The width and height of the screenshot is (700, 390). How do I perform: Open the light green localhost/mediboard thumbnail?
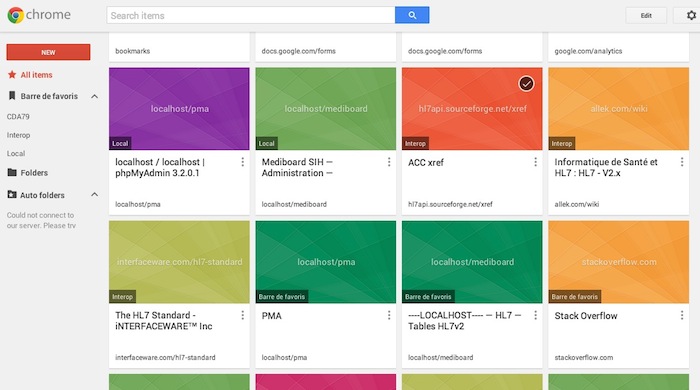(325, 108)
